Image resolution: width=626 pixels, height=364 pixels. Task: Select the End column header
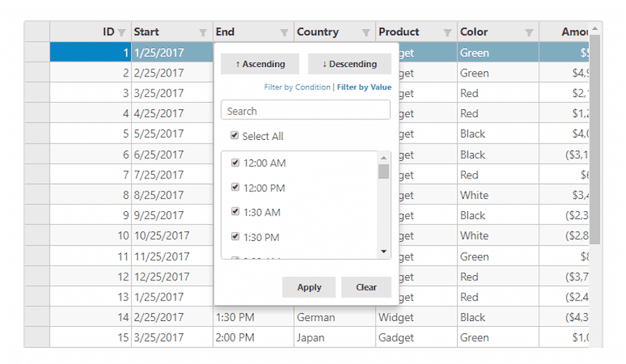[253, 31]
